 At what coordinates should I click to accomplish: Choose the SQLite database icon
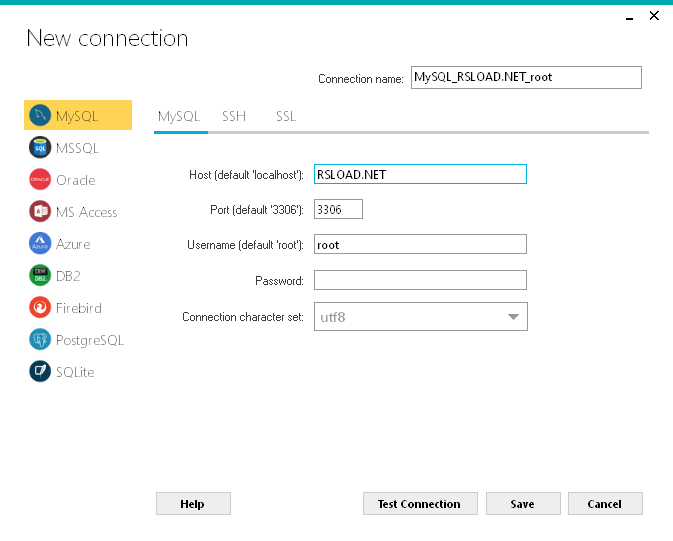pyautogui.click(x=40, y=372)
